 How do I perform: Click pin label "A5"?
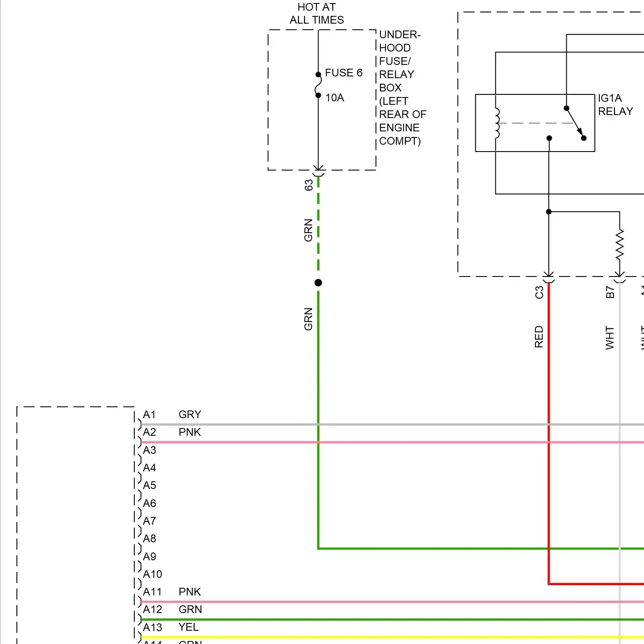point(149,486)
